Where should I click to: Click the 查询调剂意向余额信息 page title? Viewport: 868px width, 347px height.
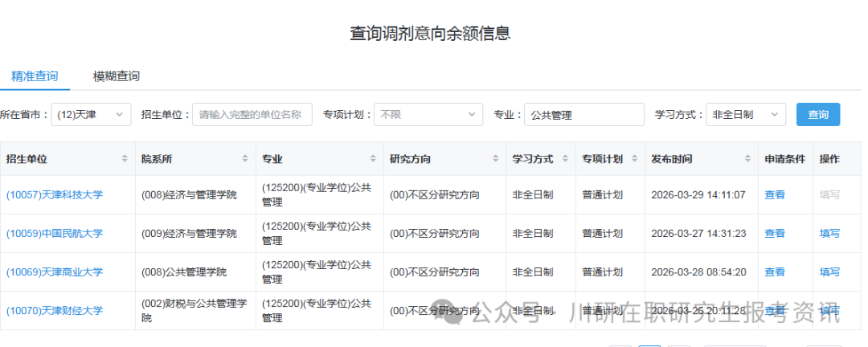[430, 33]
